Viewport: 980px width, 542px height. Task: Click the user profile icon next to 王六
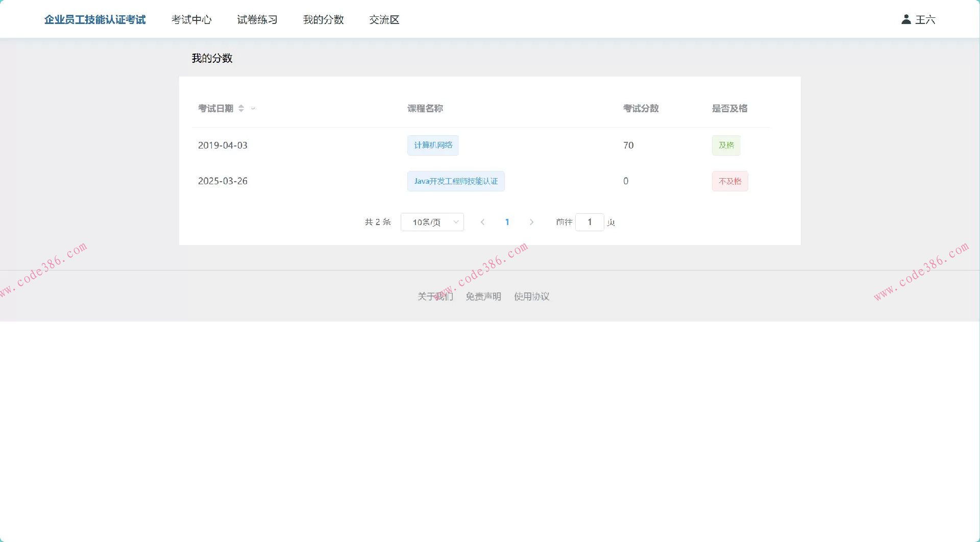pos(906,19)
